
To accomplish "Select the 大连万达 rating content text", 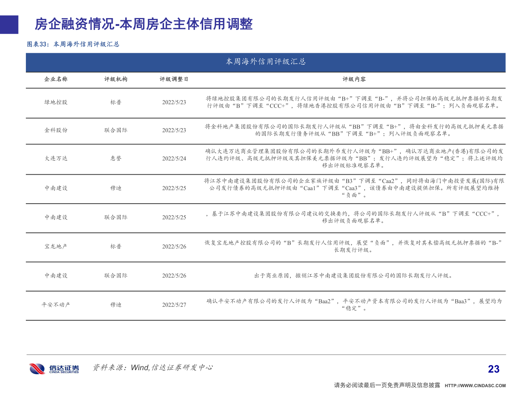I will click(354, 158).
